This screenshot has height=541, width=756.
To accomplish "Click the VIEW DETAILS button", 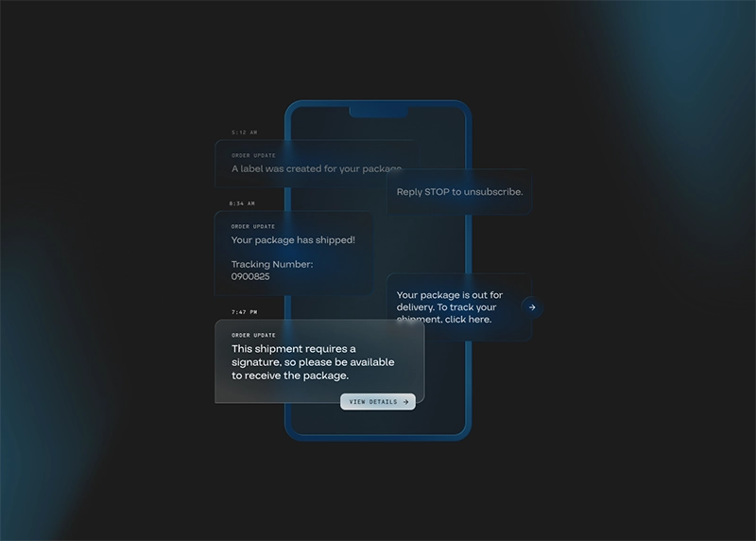I will [x=377, y=402].
